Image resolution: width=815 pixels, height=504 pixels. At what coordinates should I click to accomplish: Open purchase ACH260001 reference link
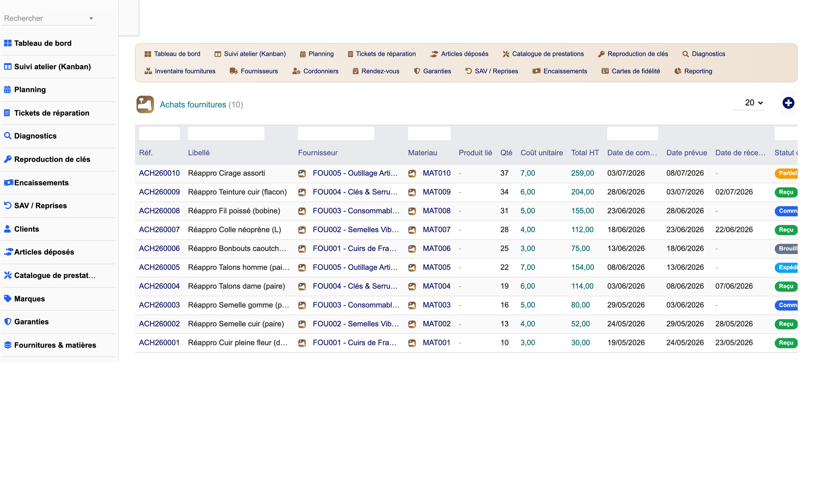159,343
